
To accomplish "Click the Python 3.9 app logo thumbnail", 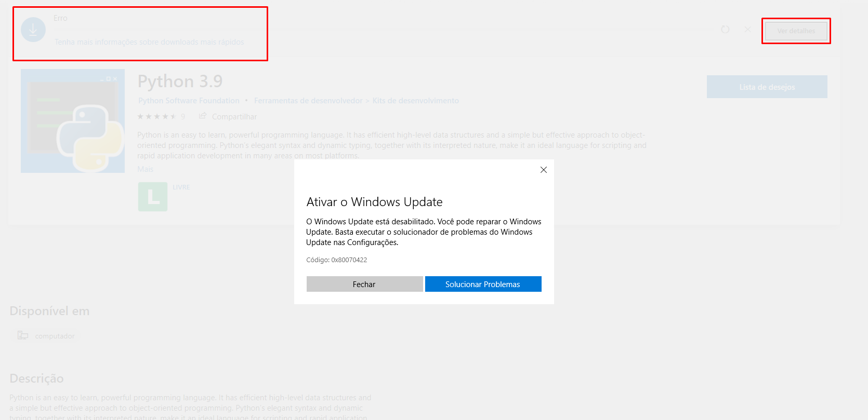I will pos(73,121).
